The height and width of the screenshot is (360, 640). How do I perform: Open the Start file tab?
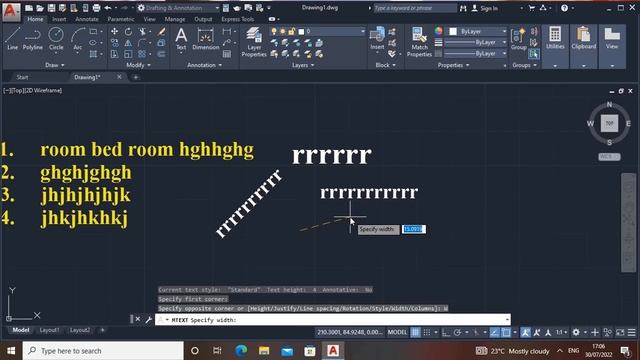point(22,77)
